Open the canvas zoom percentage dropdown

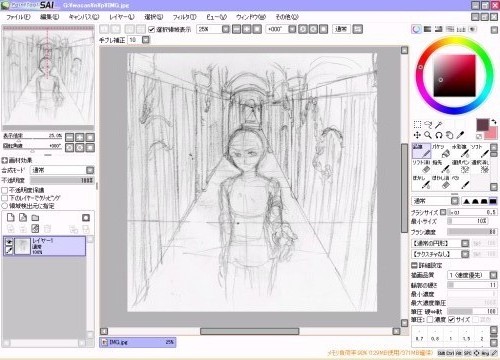[226, 29]
